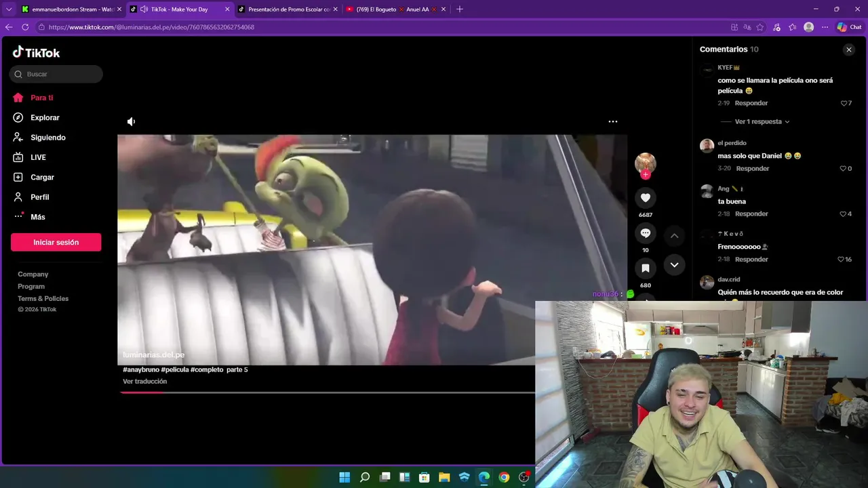
Task: Click the Iniciar sesión button
Action: 56,242
